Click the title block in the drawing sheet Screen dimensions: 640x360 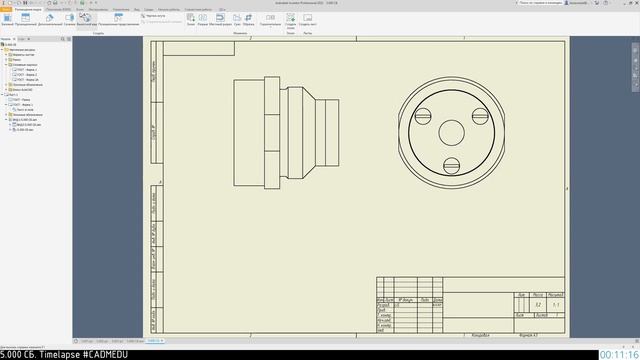[471, 305]
